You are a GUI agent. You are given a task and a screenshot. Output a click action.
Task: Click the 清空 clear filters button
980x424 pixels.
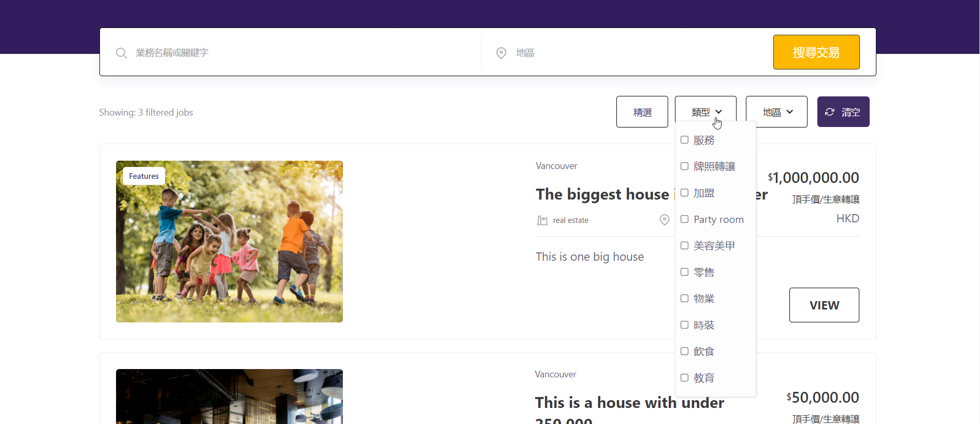[x=843, y=111]
